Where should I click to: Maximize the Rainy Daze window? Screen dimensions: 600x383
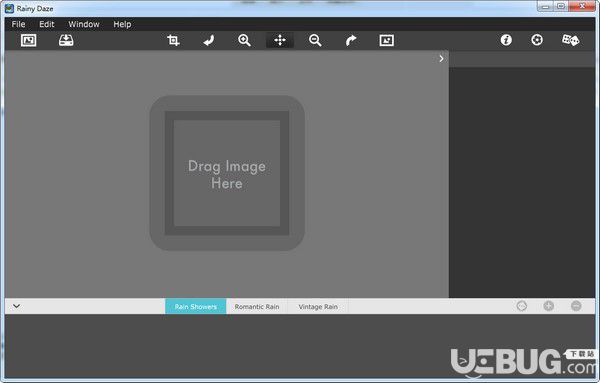(561, 6)
